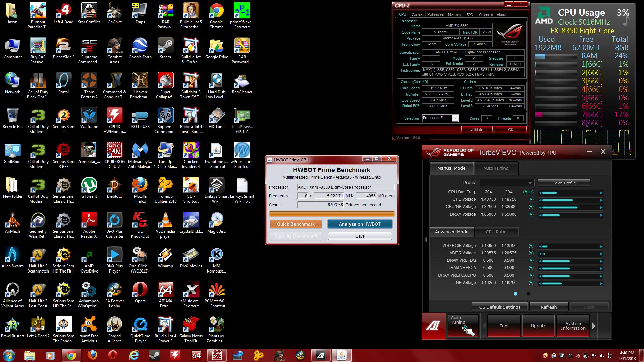Click the HWBOT Prime Score field

(320, 205)
